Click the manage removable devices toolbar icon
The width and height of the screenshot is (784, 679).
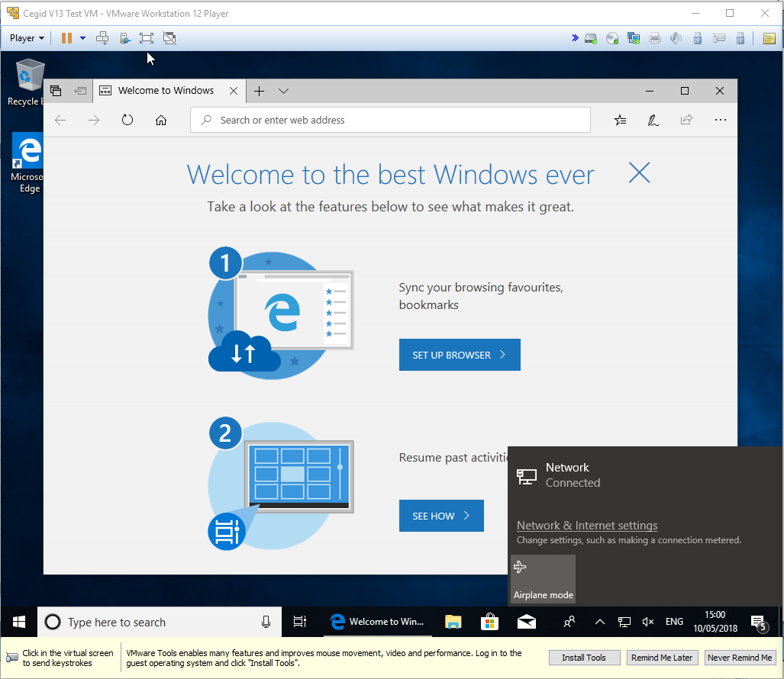click(125, 38)
